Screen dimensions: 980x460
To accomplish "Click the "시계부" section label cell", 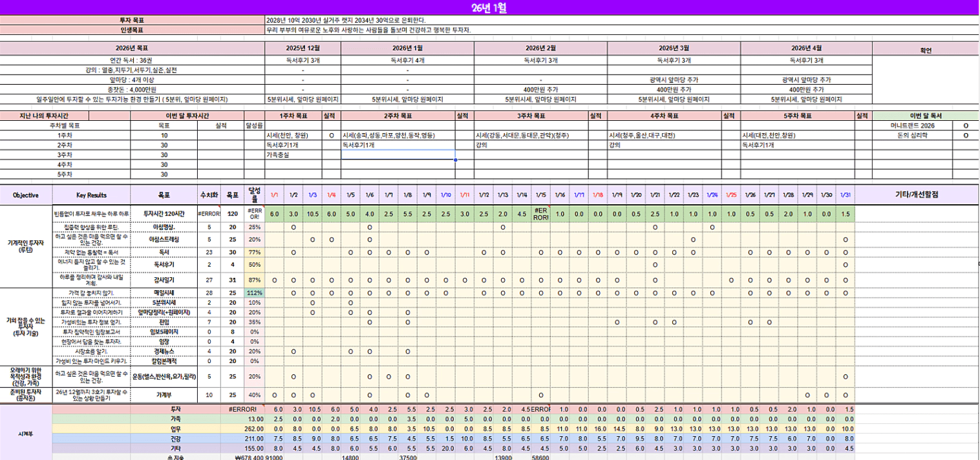I will 26,433.
